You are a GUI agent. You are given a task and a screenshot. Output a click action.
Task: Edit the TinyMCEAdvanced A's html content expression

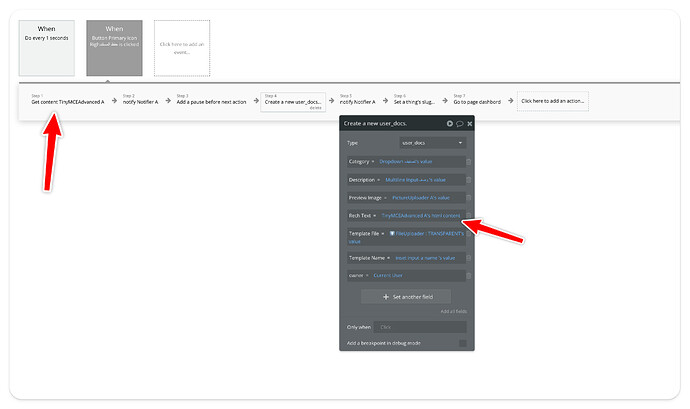[x=421, y=216]
